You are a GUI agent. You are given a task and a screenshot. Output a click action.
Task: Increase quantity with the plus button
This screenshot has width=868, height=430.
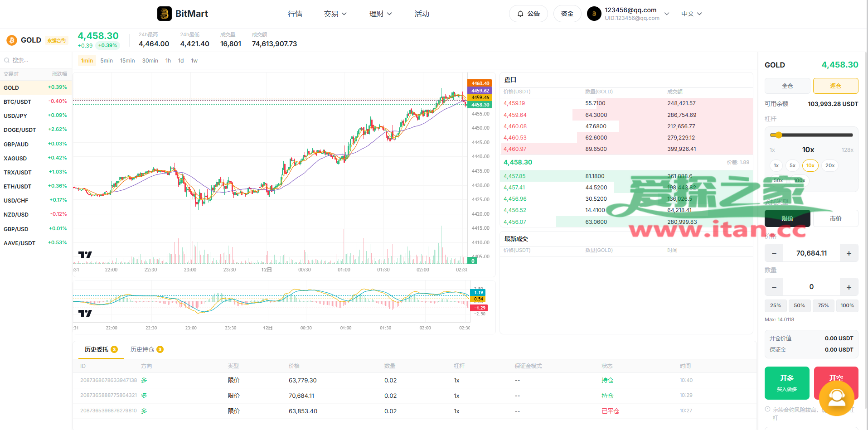click(849, 287)
